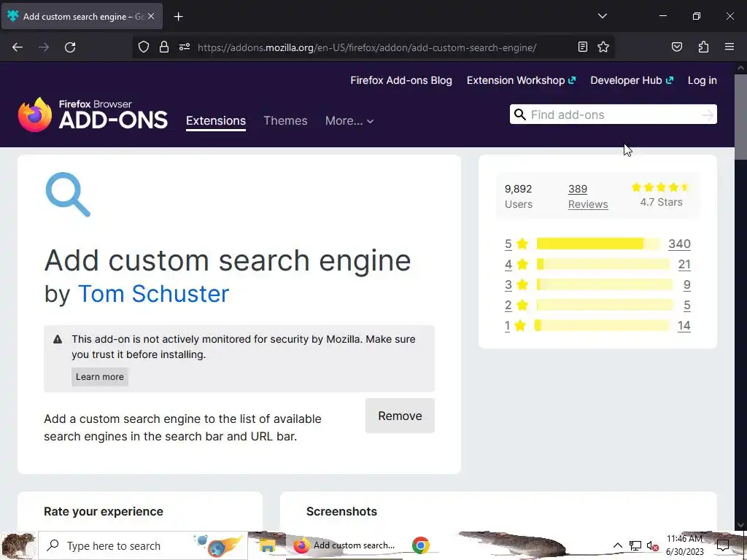Click the blue magnifying glass add-on icon
Screen dimensions: 747x560
[68, 194]
